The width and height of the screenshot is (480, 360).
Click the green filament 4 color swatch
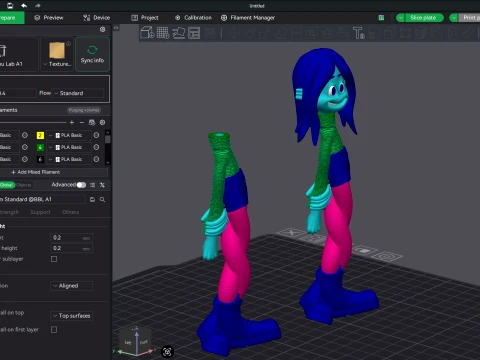[40, 147]
